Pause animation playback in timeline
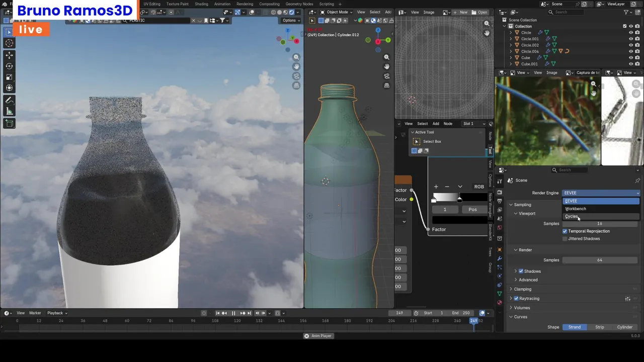644x362 pixels. point(233,313)
